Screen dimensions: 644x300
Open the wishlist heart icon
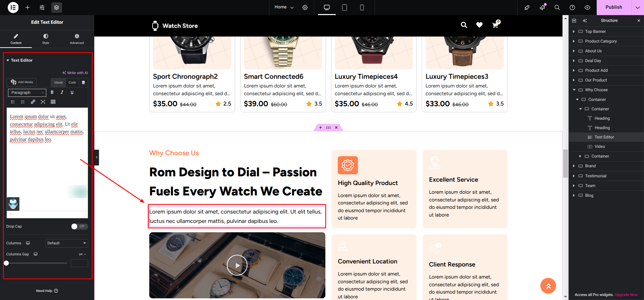479,25
